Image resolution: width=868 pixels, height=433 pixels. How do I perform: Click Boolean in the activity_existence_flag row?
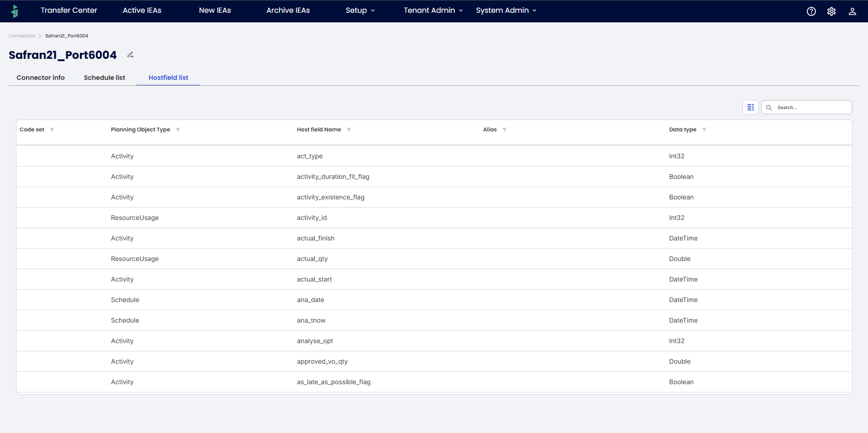681,197
